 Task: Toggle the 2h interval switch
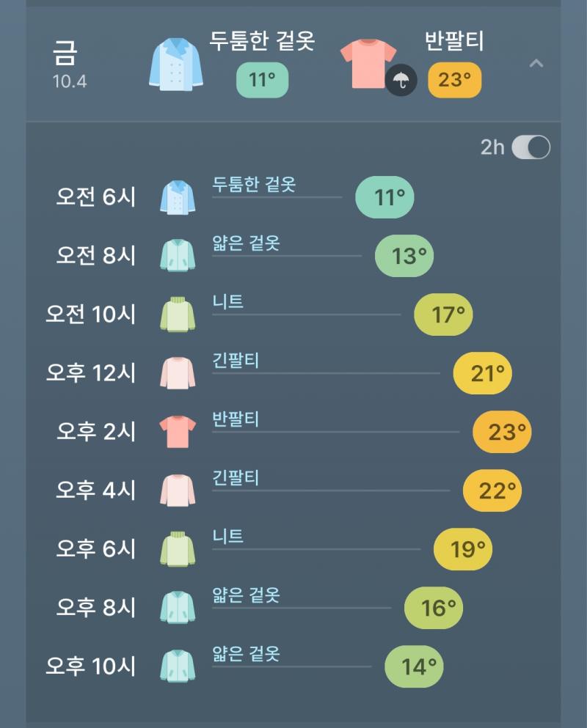pyautogui.click(x=530, y=147)
